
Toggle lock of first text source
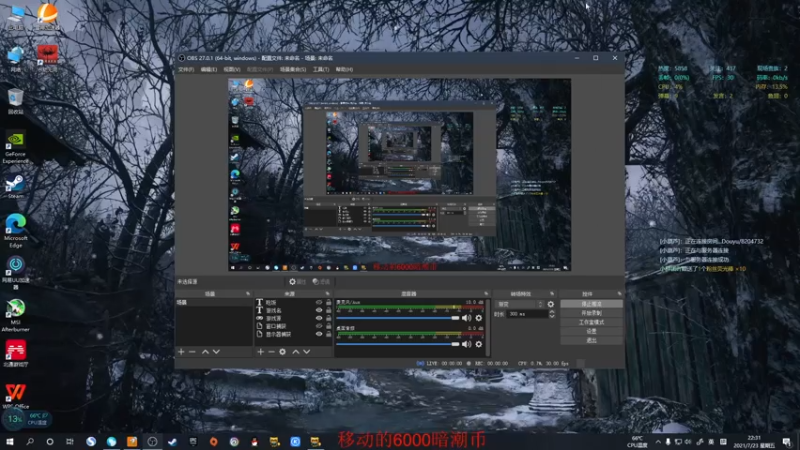[329, 303]
